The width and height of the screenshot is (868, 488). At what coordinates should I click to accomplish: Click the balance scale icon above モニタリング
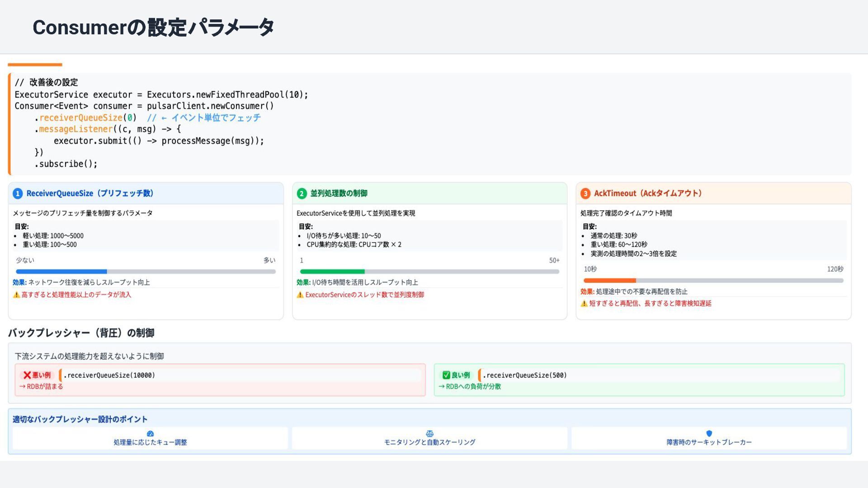coord(429,434)
